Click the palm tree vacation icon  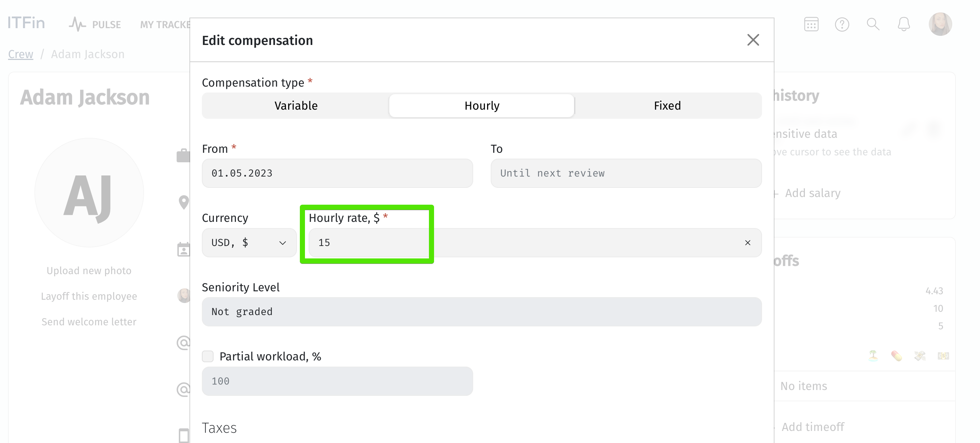(873, 356)
